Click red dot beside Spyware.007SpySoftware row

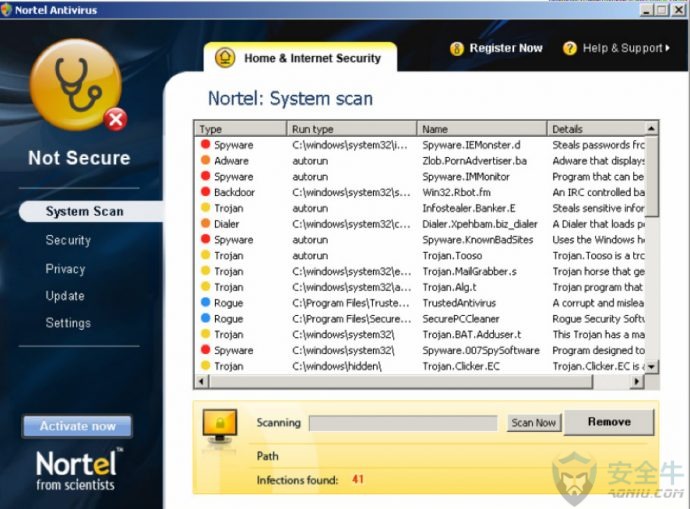coord(205,349)
